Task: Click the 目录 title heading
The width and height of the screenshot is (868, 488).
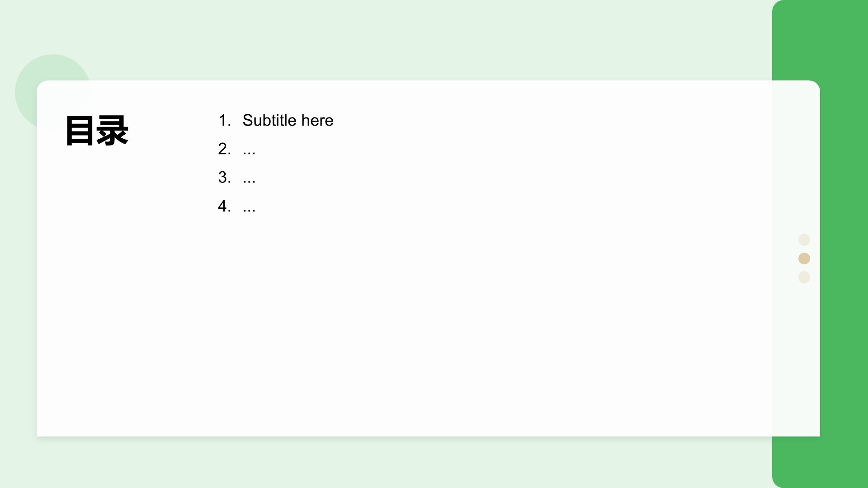Action: point(97,131)
